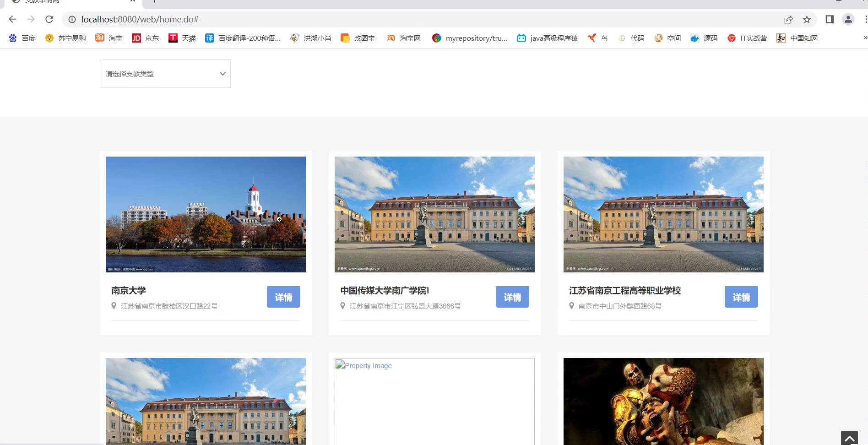This screenshot has width=868, height=445.
Task: Click the browser forward arrow
Action: (31, 19)
